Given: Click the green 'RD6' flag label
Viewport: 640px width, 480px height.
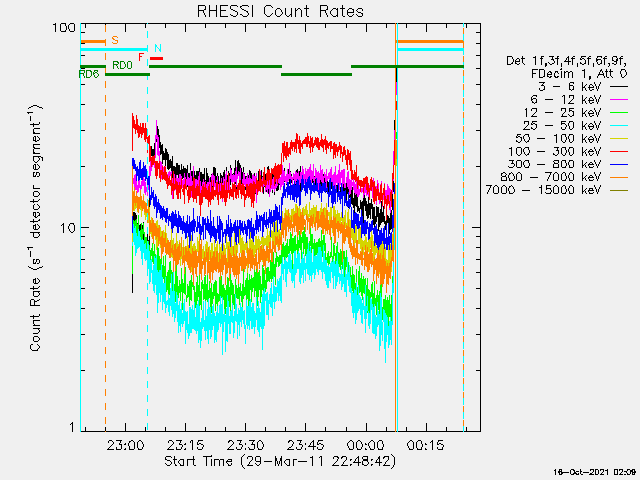Looking at the screenshot, I should point(89,74).
